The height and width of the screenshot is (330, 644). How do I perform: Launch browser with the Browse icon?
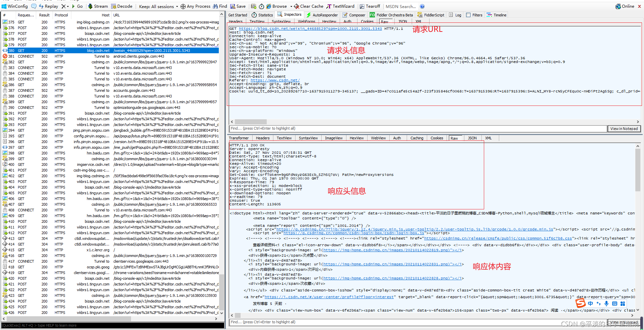point(277,6)
